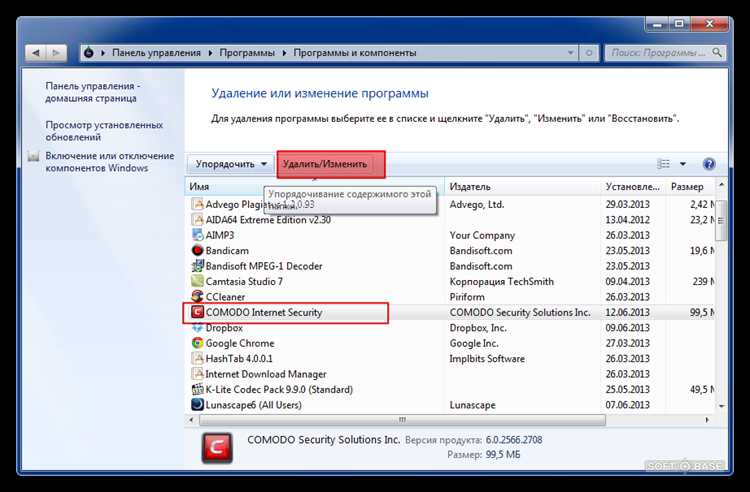Image resolution: width=750 pixels, height=492 pixels.
Task: Click the Advego Plagiatus row icon
Action: pos(197,204)
